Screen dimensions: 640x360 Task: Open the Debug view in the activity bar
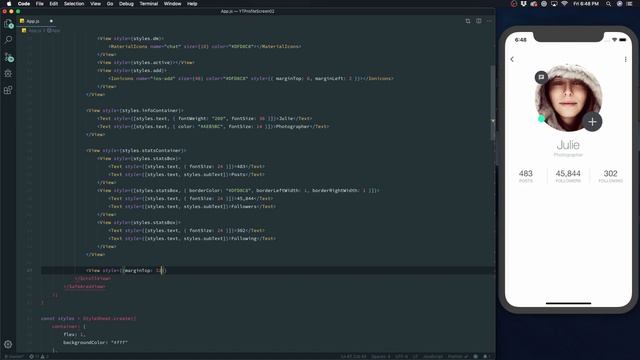(8, 73)
